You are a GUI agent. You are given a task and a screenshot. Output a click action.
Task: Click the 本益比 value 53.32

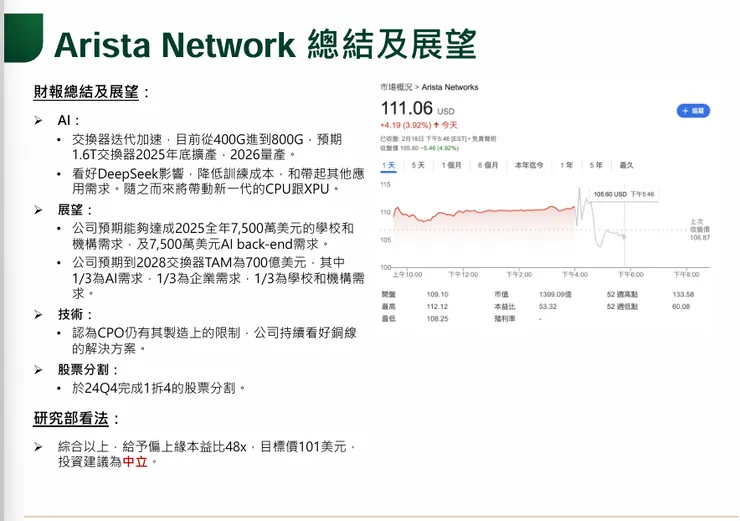[x=547, y=307]
